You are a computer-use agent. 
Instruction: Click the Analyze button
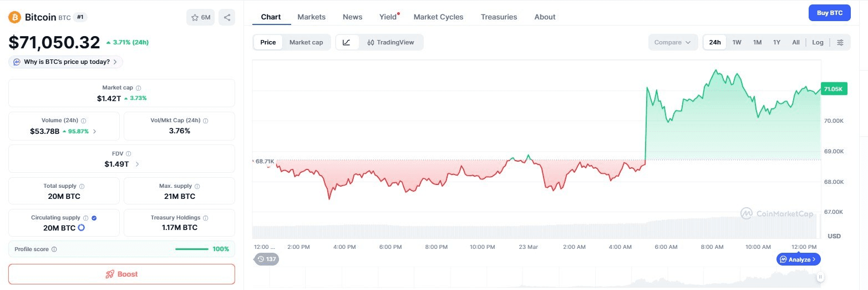click(x=798, y=259)
